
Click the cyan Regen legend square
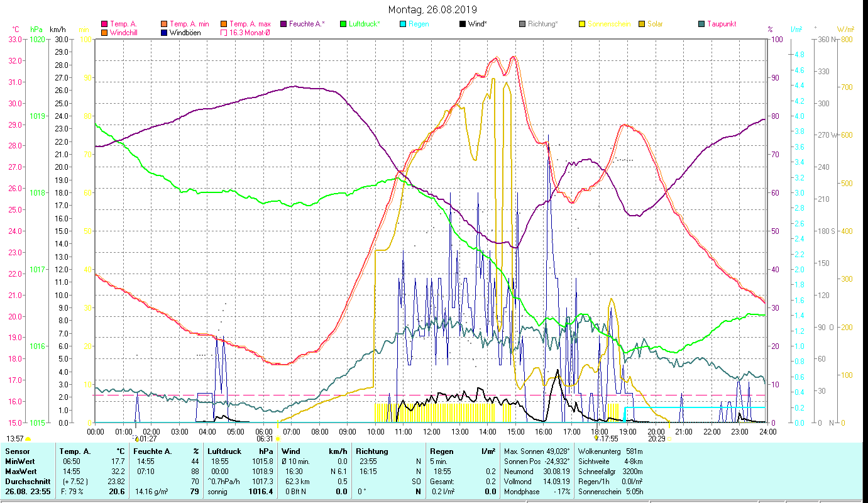tap(403, 24)
